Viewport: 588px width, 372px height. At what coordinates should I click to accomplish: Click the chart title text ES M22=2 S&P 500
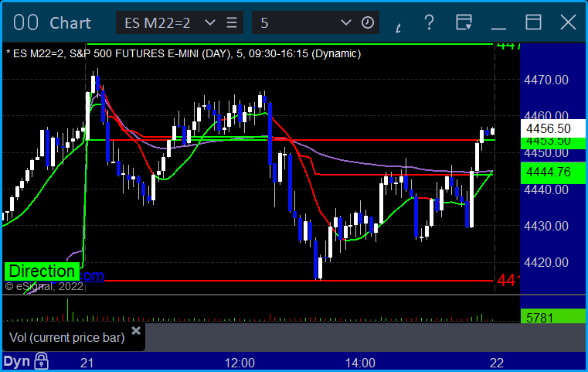(x=183, y=53)
